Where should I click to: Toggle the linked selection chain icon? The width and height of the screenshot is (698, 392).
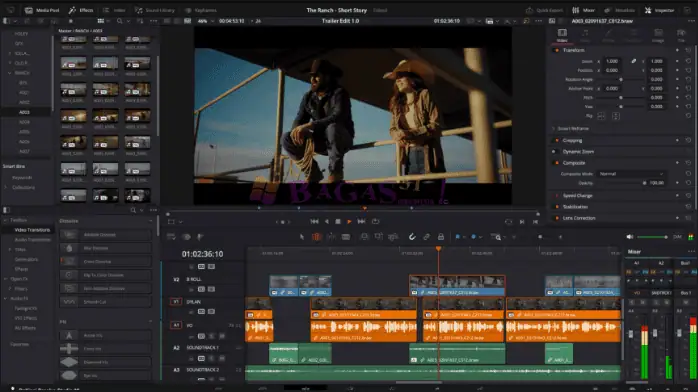pos(426,237)
